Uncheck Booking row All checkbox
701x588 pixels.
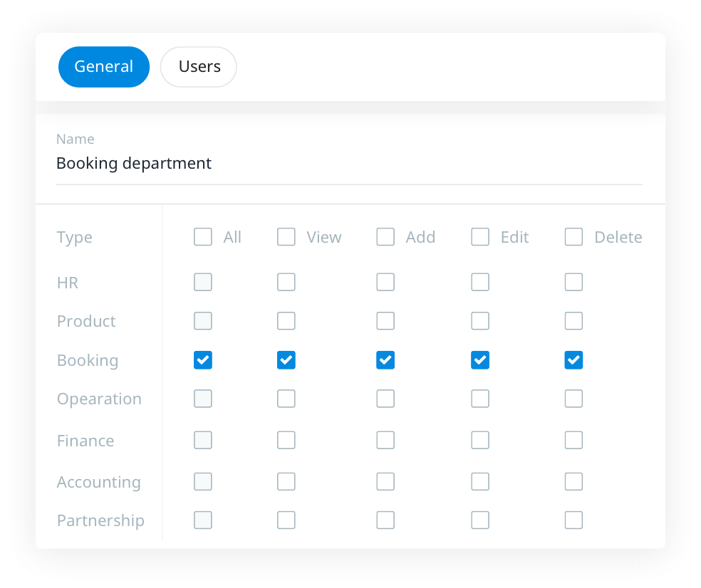click(203, 360)
